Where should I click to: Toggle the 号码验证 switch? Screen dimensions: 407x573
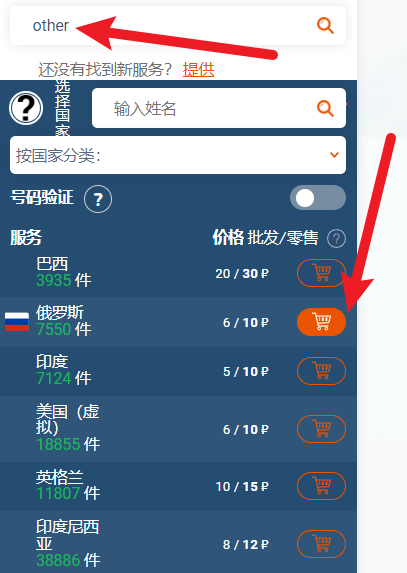click(x=318, y=198)
